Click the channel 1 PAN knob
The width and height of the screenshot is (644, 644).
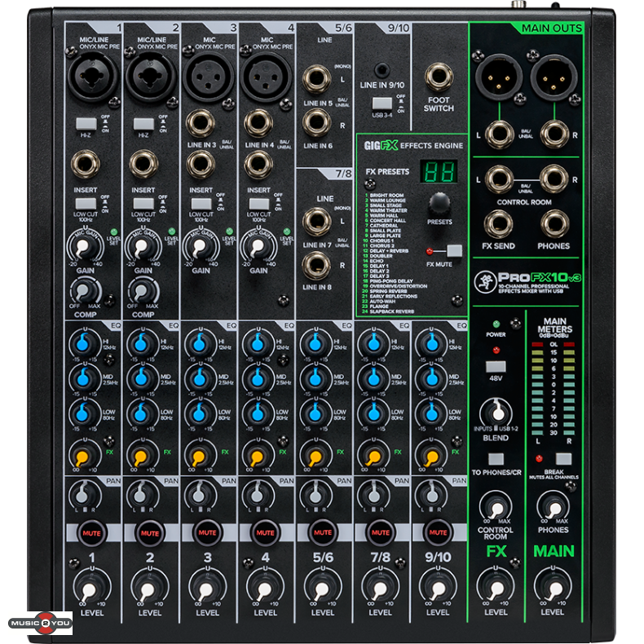pos(84,495)
